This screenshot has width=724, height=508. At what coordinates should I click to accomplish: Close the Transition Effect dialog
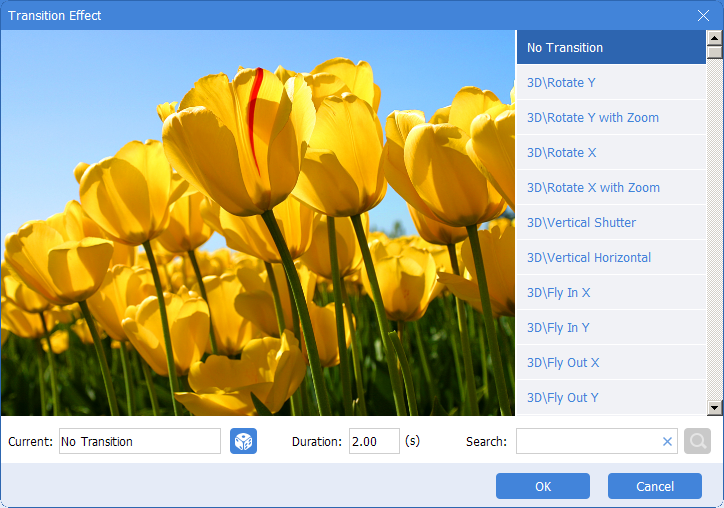pyautogui.click(x=703, y=15)
